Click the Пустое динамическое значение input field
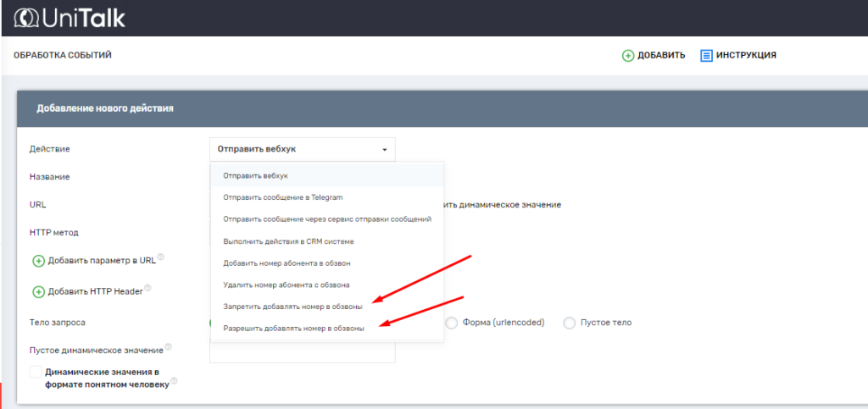This screenshot has height=409, width=868. coord(302,353)
